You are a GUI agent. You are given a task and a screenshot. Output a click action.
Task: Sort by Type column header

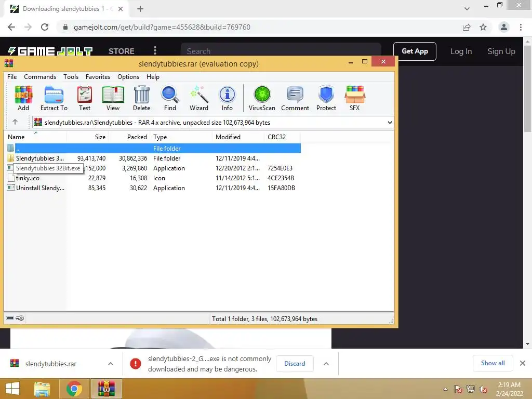[x=181, y=137]
